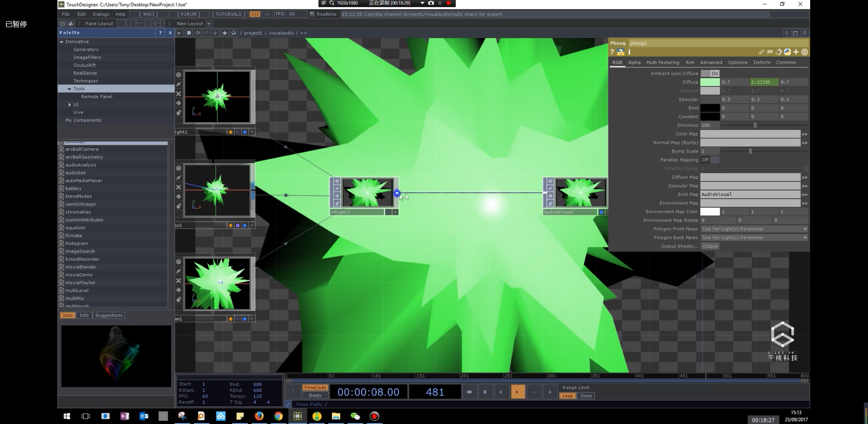Click the TUTORIALS link button

[229, 14]
